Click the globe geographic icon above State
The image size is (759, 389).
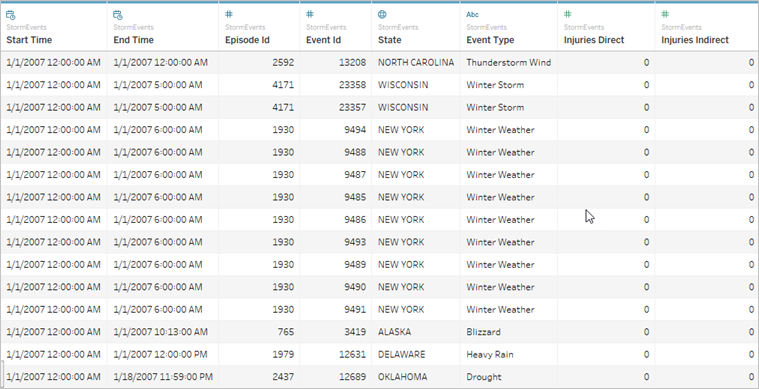[x=382, y=15]
